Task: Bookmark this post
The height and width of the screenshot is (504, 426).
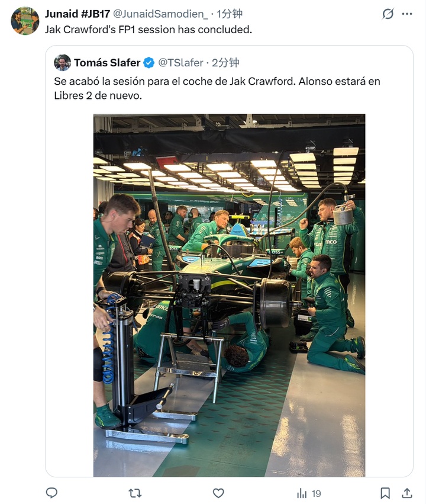Action: coord(385,493)
